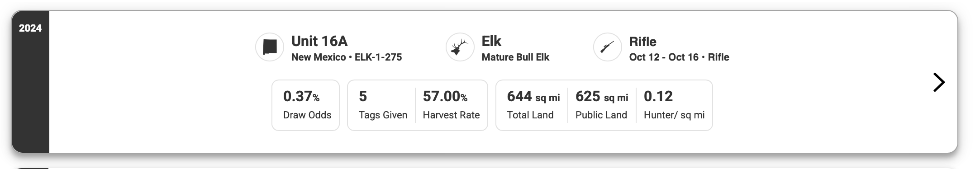Click the 0.12 Hunter/ sq mi stat
The image size is (980, 169).
674,105
